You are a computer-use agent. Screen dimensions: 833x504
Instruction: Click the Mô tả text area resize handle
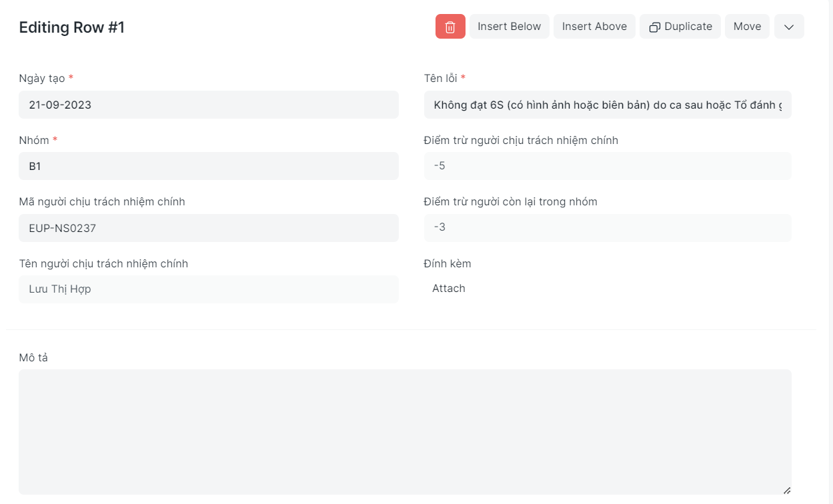point(787,490)
